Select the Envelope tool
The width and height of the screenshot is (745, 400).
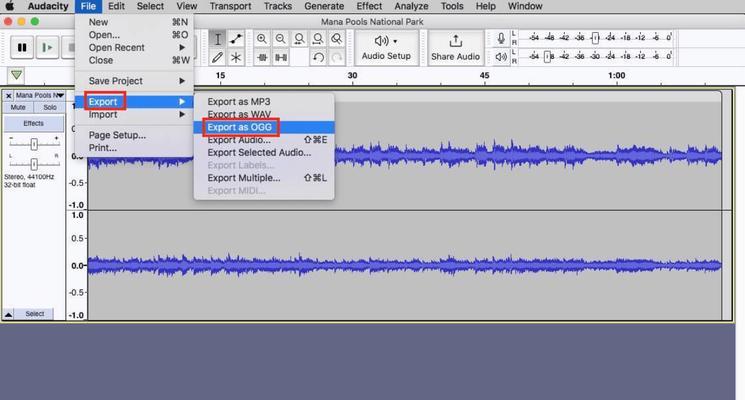[x=236, y=39]
